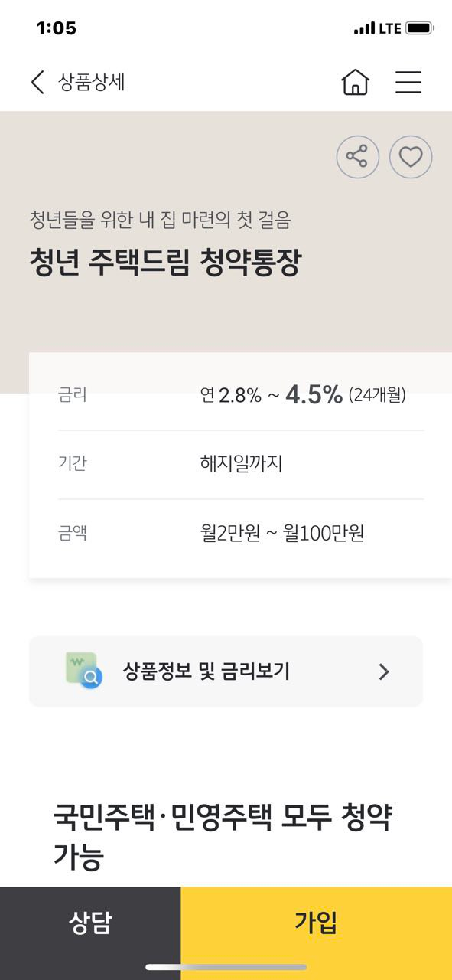Tap the back arrow to leave product detail
452x980 pixels.
click(x=37, y=82)
